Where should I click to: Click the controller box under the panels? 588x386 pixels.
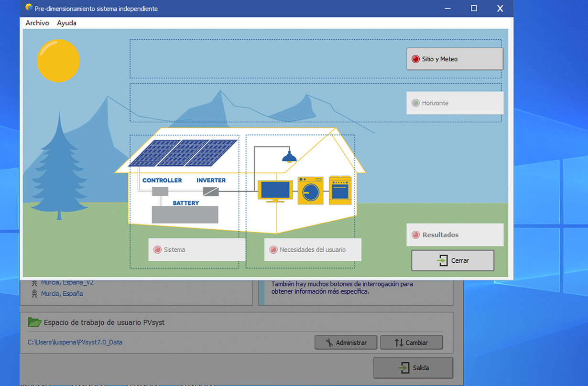point(160,192)
